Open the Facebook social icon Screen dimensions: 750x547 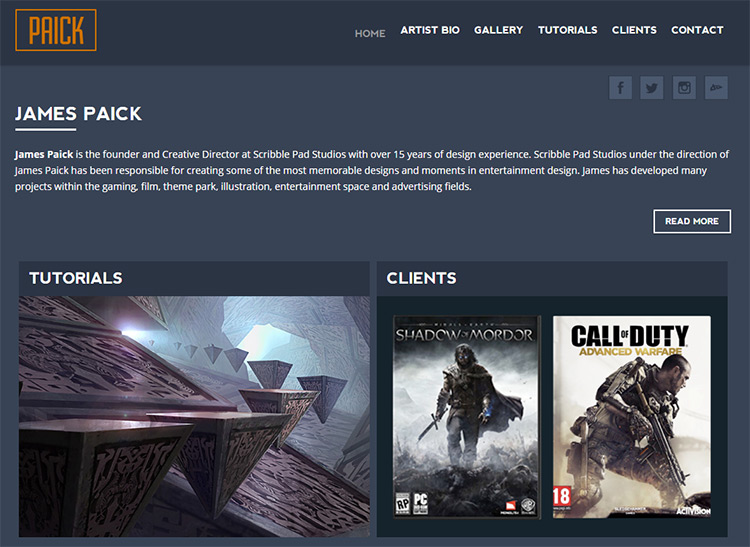pyautogui.click(x=620, y=88)
